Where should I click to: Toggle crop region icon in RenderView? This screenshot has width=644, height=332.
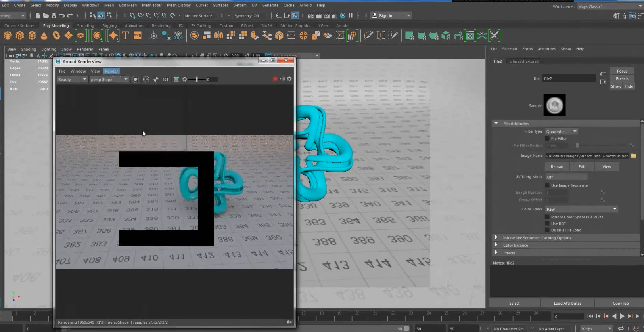176,79
